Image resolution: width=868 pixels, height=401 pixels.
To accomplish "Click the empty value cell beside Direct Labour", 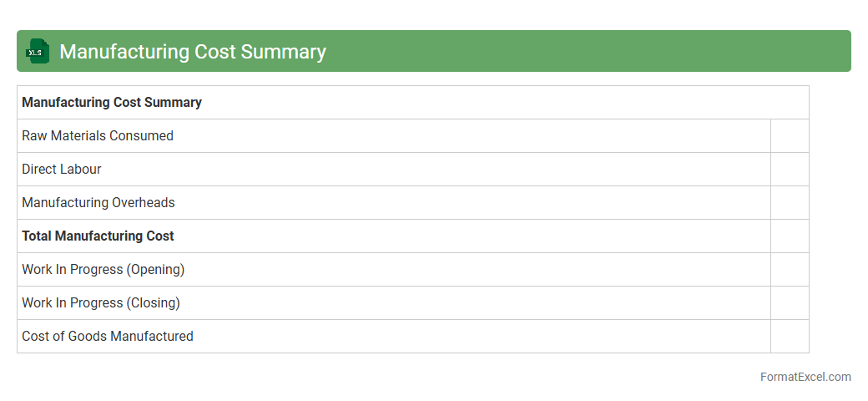I will point(790,169).
